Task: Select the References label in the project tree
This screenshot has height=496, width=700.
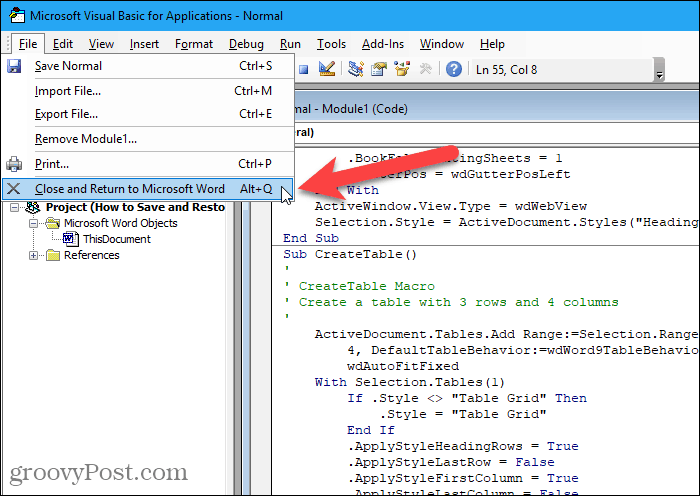Action: 92,255
